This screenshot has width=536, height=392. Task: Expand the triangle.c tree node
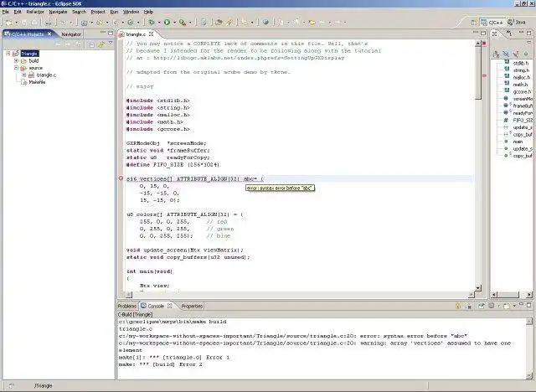tap(24, 75)
